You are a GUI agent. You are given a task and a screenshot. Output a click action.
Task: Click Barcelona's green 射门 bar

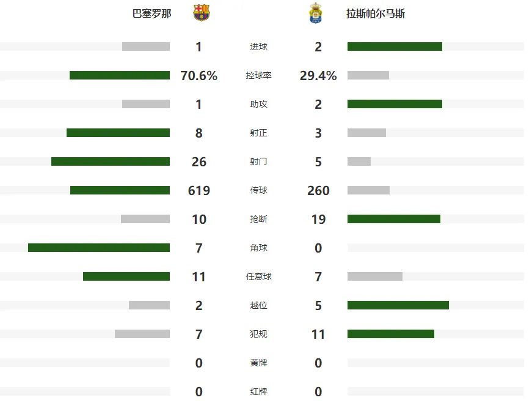tap(111, 161)
